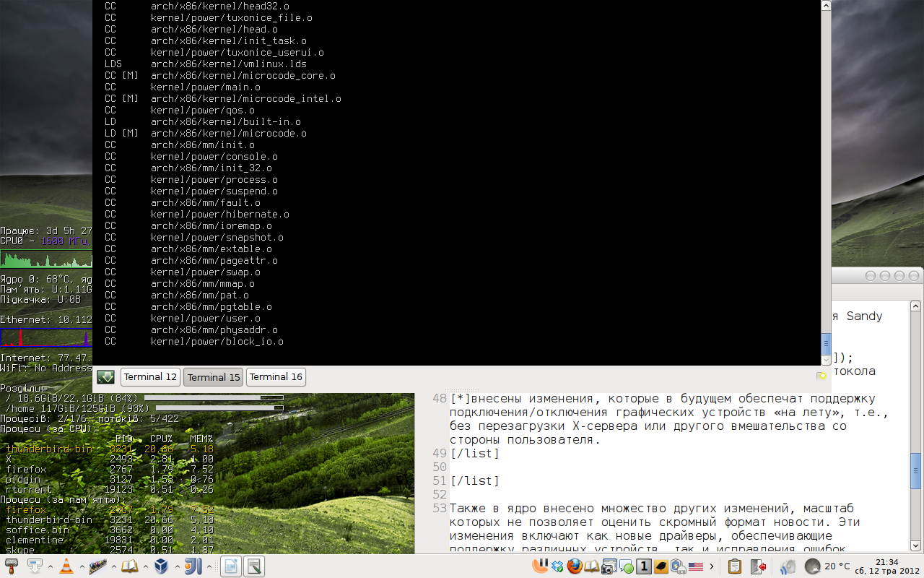
Task: Click the terminal scrollbar thumb
Action: coord(827,342)
